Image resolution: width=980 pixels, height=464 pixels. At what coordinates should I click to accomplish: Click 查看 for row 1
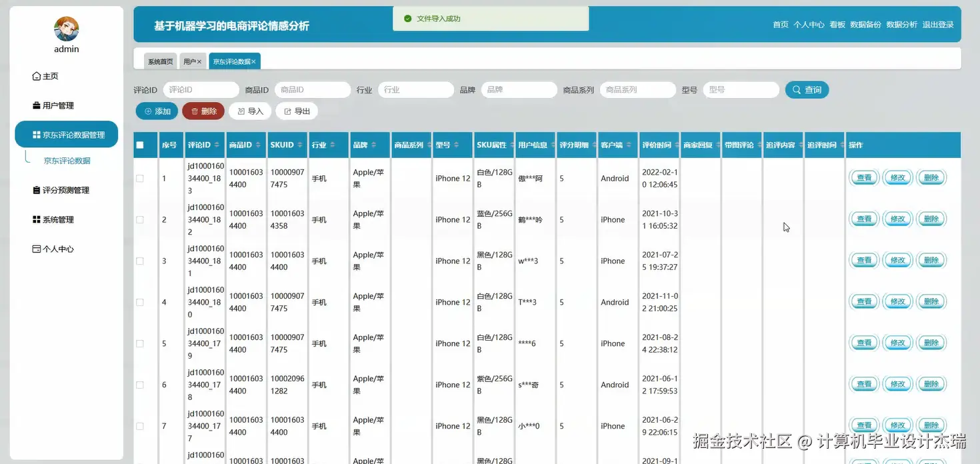[x=864, y=178]
